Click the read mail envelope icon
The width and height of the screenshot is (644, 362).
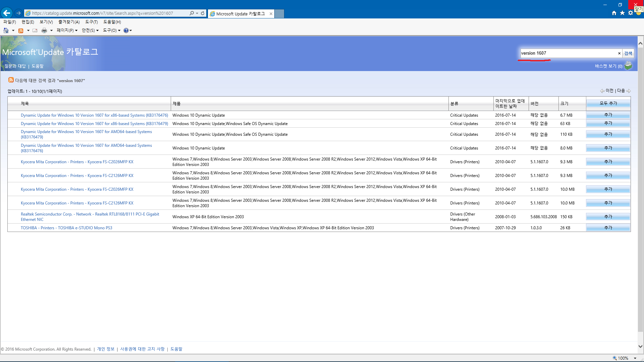(x=35, y=31)
